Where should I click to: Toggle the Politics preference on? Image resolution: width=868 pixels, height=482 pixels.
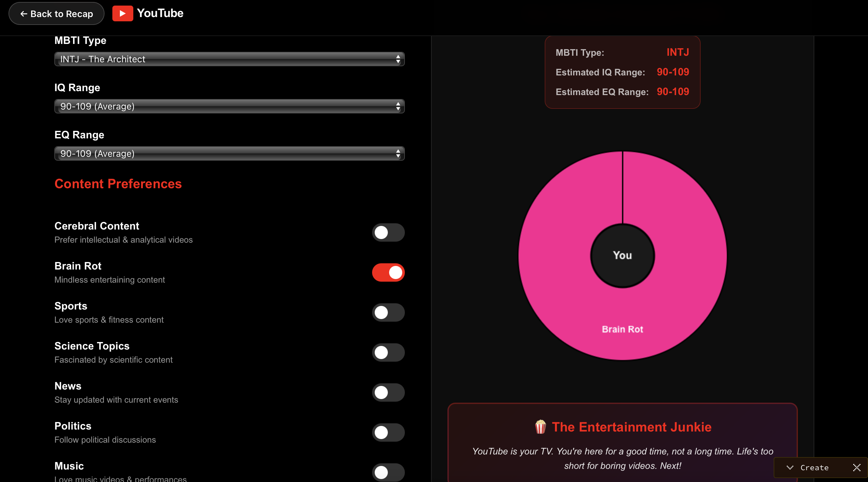click(x=388, y=432)
